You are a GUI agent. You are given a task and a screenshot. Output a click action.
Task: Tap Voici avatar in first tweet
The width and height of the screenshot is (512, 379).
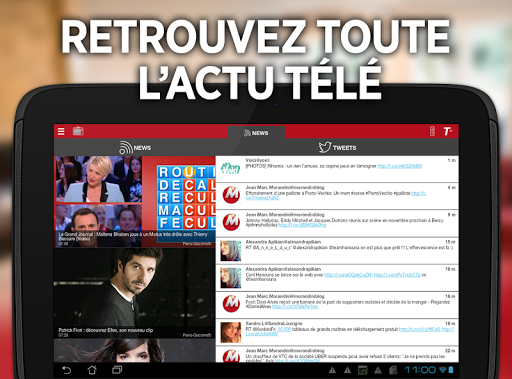click(x=230, y=169)
